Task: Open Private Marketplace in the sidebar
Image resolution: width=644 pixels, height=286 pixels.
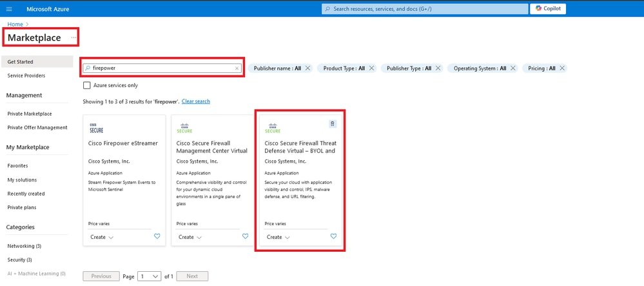Action: pyautogui.click(x=30, y=114)
